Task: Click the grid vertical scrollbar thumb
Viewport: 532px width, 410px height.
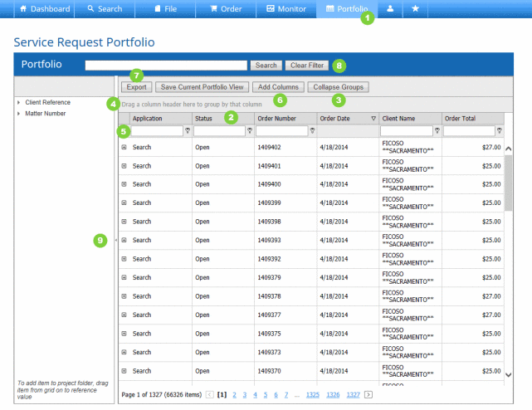Action: click(x=508, y=183)
